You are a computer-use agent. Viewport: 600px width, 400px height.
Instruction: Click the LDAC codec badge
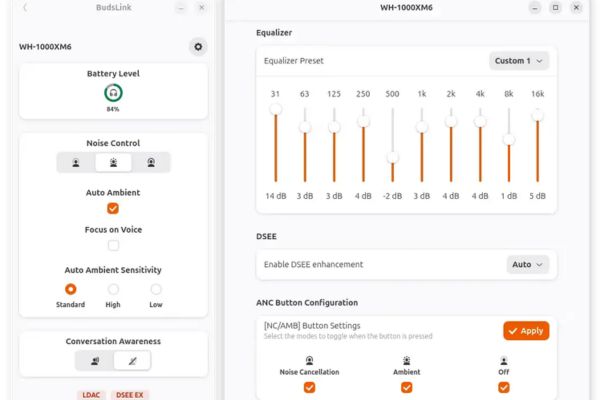[x=91, y=395]
